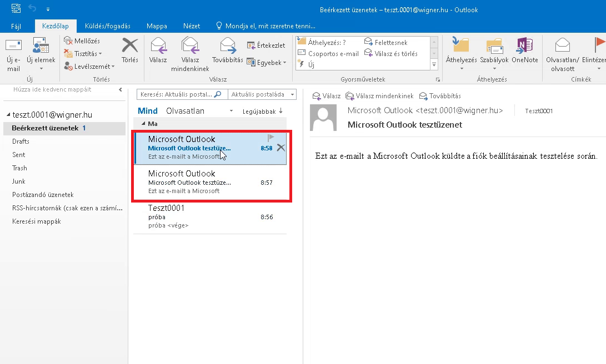Switch to the Kezdőlap tab
Viewport: 606px width, 364px height.
[x=55, y=26]
